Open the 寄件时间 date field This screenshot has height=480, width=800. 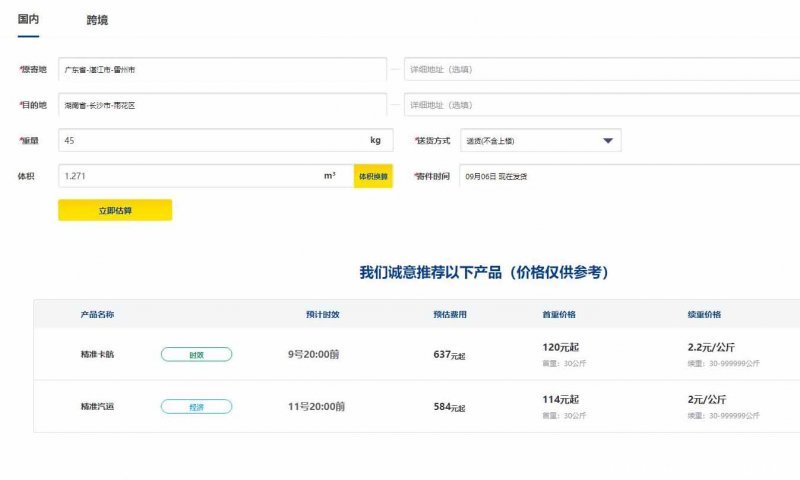630,176
